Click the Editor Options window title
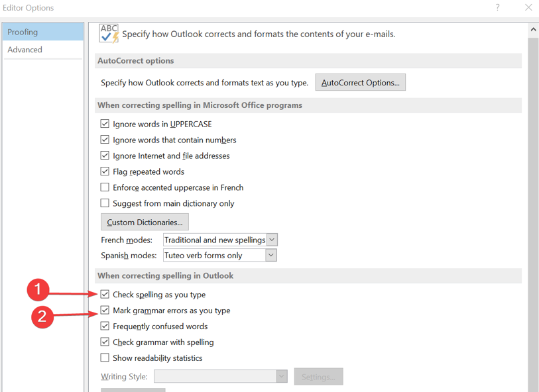This screenshot has width=539, height=392. [x=29, y=7]
